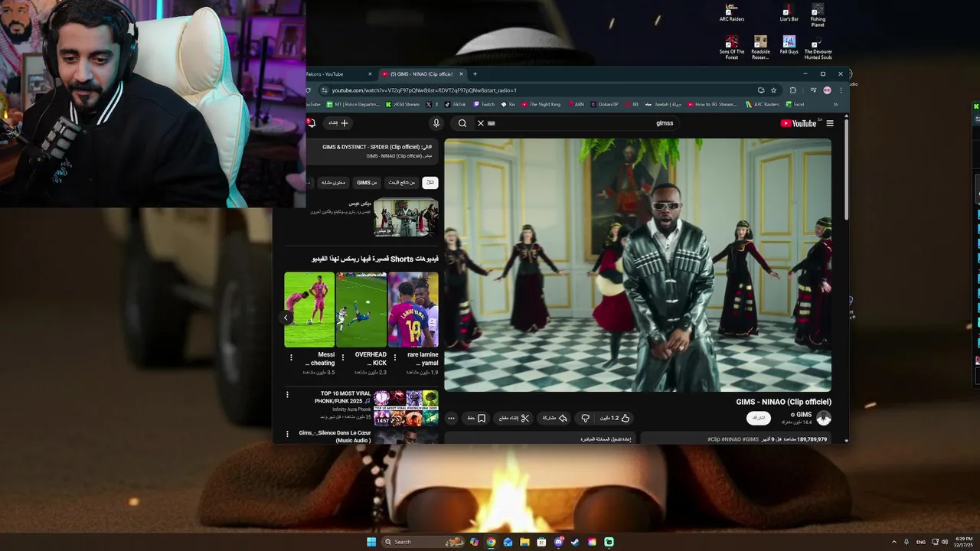Open the ARC Raiders bookmark
The height and width of the screenshot is (551, 980).
pyautogui.click(x=763, y=104)
